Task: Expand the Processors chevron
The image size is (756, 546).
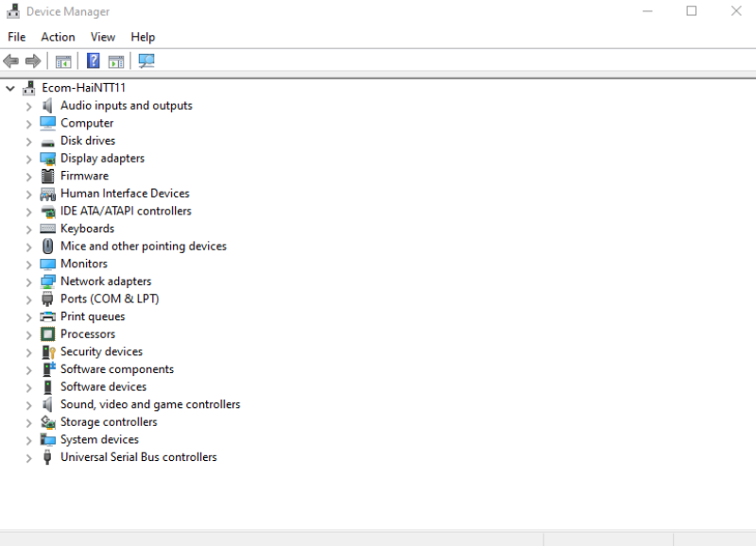Action: [29, 335]
